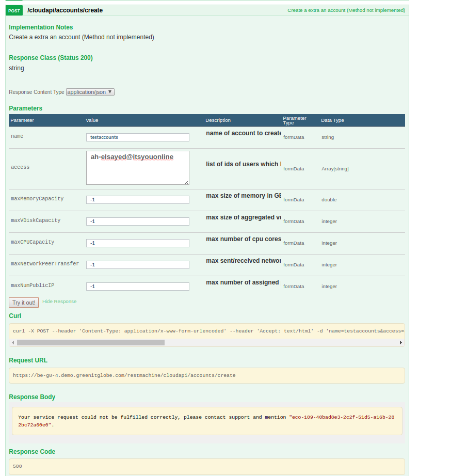
Task: Select the name field containing testaccounts
Action: point(137,137)
